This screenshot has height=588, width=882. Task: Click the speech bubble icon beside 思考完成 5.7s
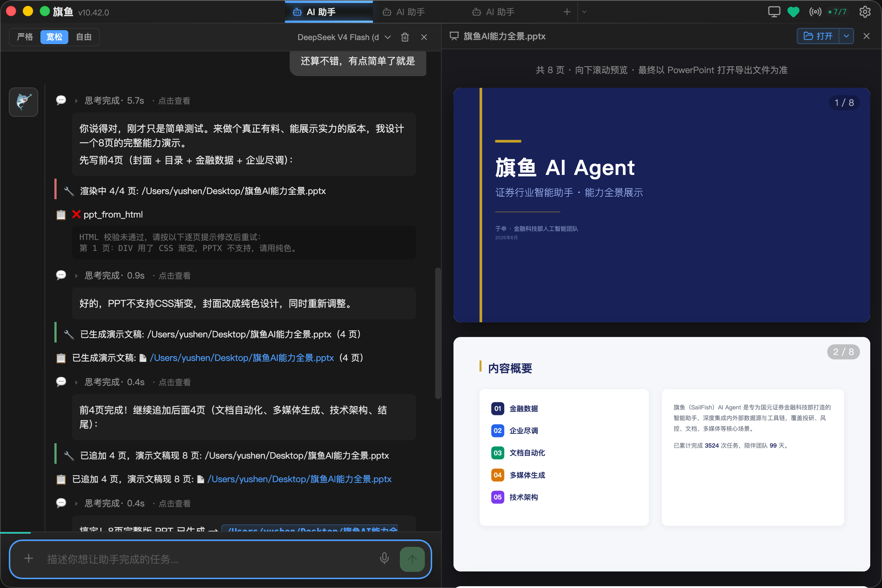61,100
